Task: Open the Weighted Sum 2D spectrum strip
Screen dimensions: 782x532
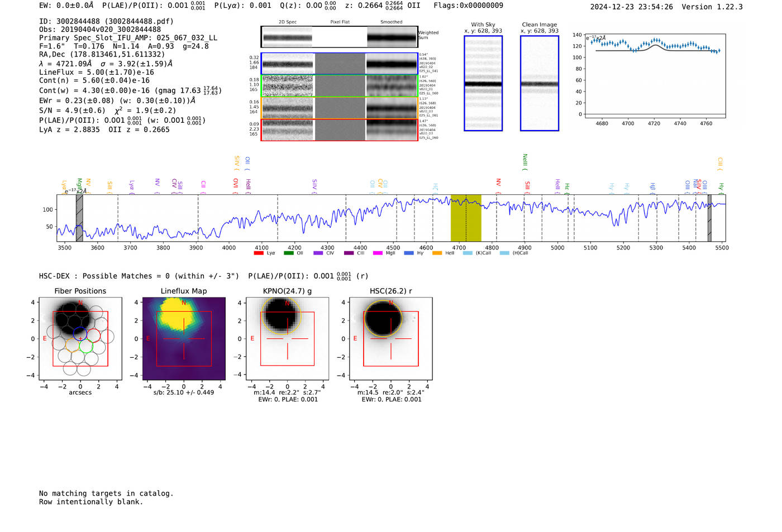Action: tap(340, 37)
